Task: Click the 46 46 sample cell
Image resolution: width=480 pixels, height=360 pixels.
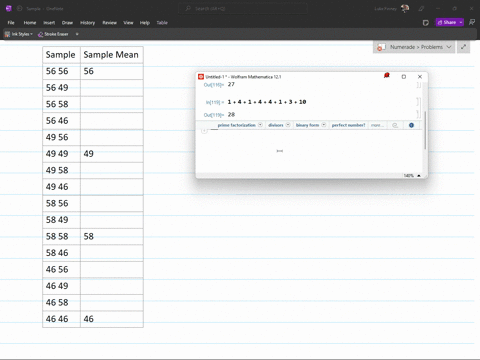Action: point(61,319)
